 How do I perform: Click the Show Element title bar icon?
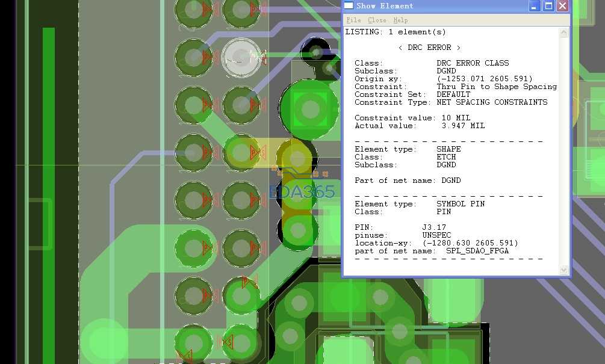tap(349, 5)
